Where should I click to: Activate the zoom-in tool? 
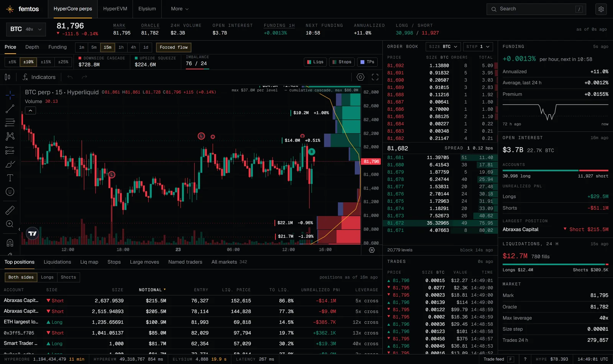click(10, 224)
